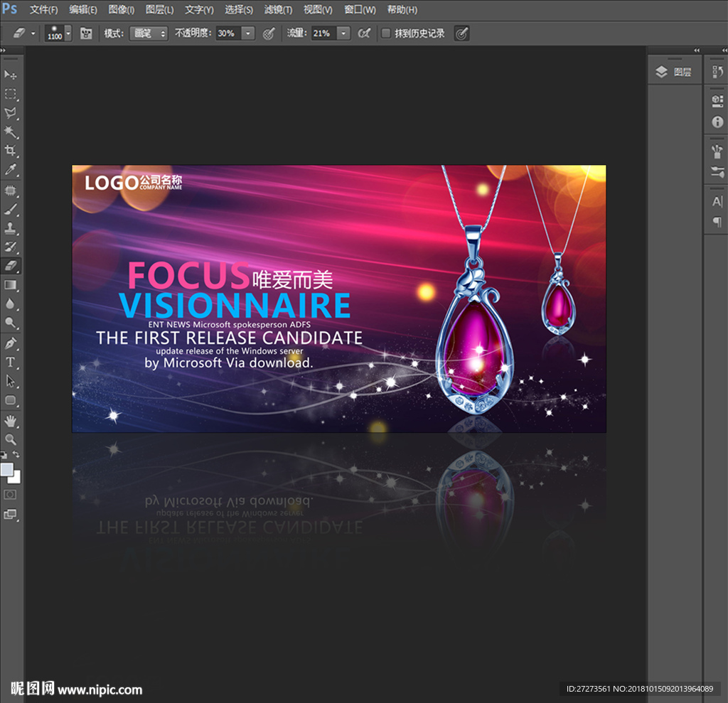Image resolution: width=728 pixels, height=703 pixels.
Task: Open the Layers panel tab
Action: [674, 72]
